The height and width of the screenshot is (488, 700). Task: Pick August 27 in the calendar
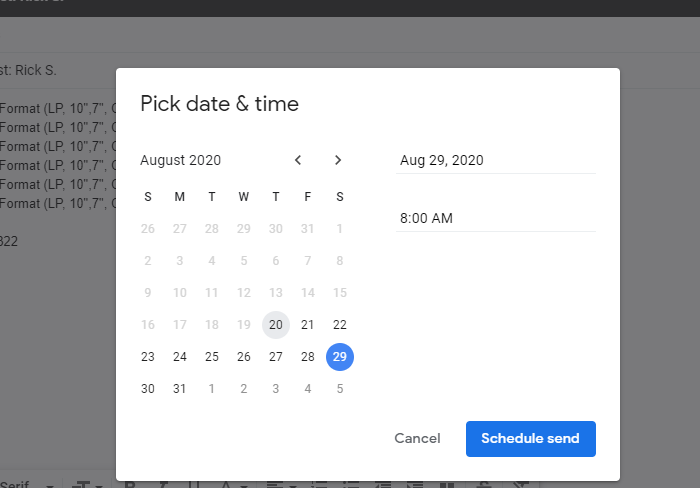tap(276, 357)
